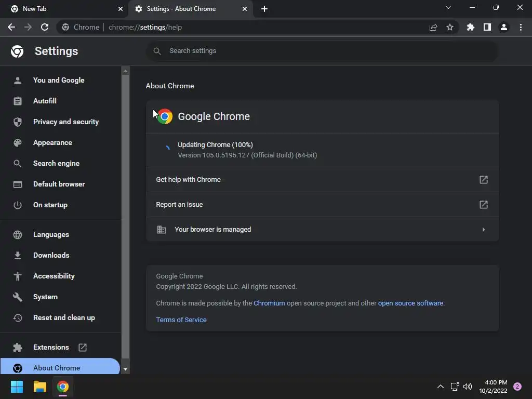Follow the Chromium project link
This screenshot has height=399, width=532.
pyautogui.click(x=269, y=303)
